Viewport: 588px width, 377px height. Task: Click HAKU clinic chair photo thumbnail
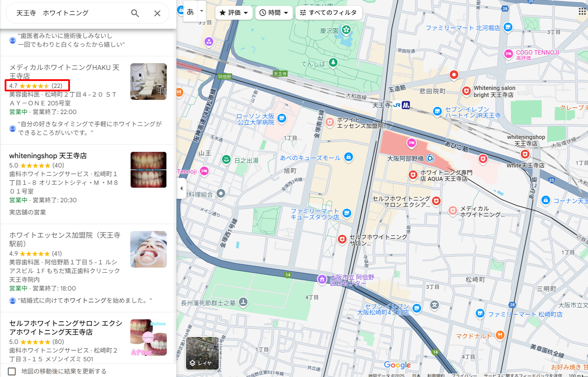tap(148, 82)
